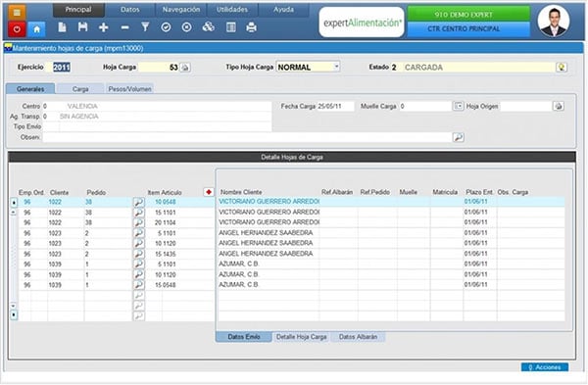The height and width of the screenshot is (385, 588).
Task: Click the Muelle Carga input field
Action: 425,106
